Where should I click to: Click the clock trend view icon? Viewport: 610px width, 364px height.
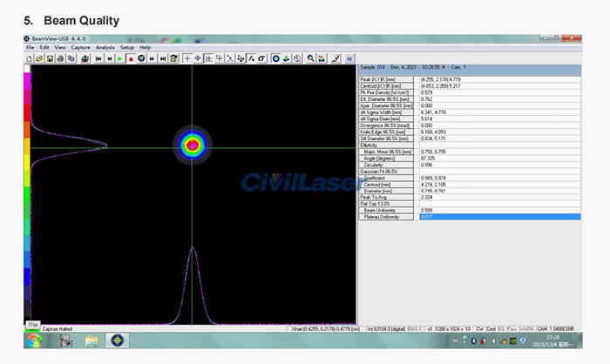(297, 58)
